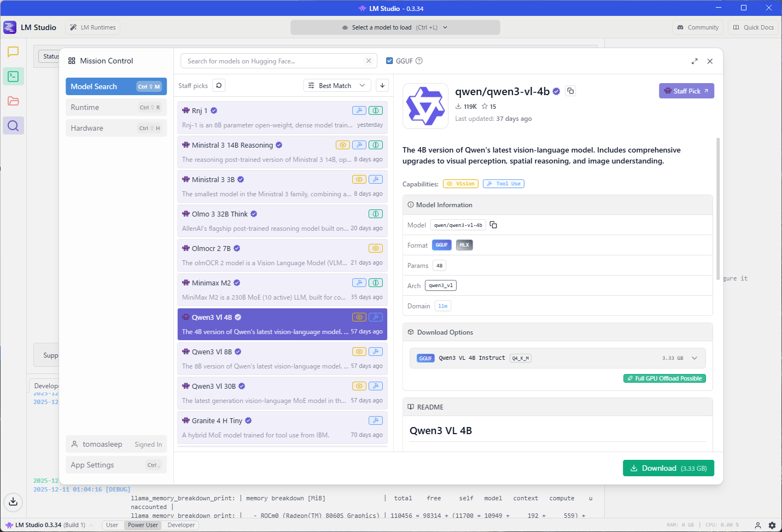This screenshot has width=782, height=532.
Task: Expand the Mission Control dialog to fullscreen
Action: tap(695, 61)
